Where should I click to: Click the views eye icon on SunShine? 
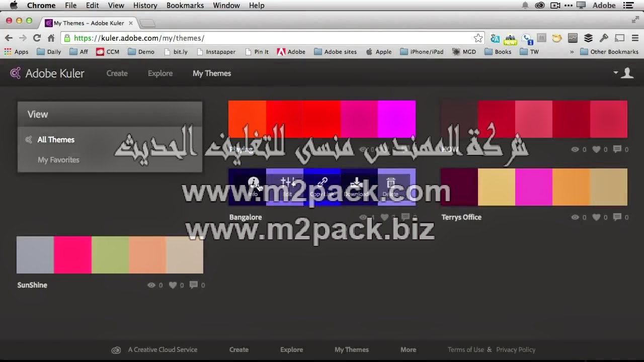pyautogui.click(x=151, y=285)
